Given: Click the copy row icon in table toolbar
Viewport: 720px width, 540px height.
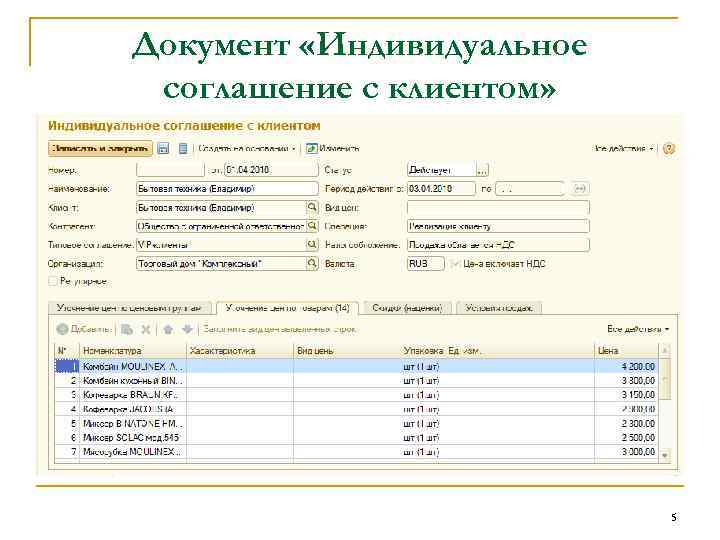Looking at the screenshot, I should point(127,329).
